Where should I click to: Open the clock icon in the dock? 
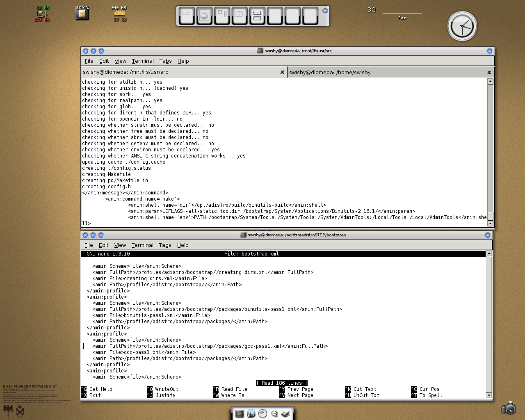point(262,413)
